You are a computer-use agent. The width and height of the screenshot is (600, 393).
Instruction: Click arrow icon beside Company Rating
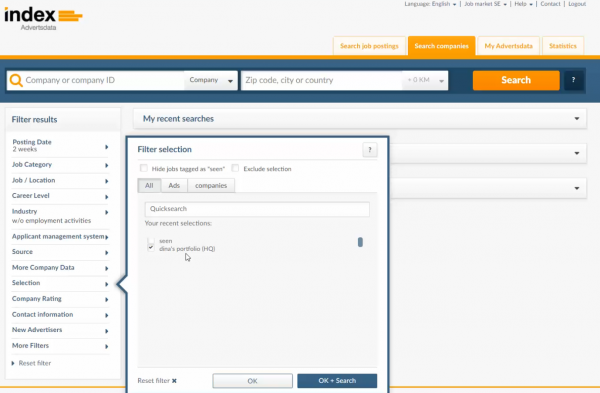coord(107,300)
